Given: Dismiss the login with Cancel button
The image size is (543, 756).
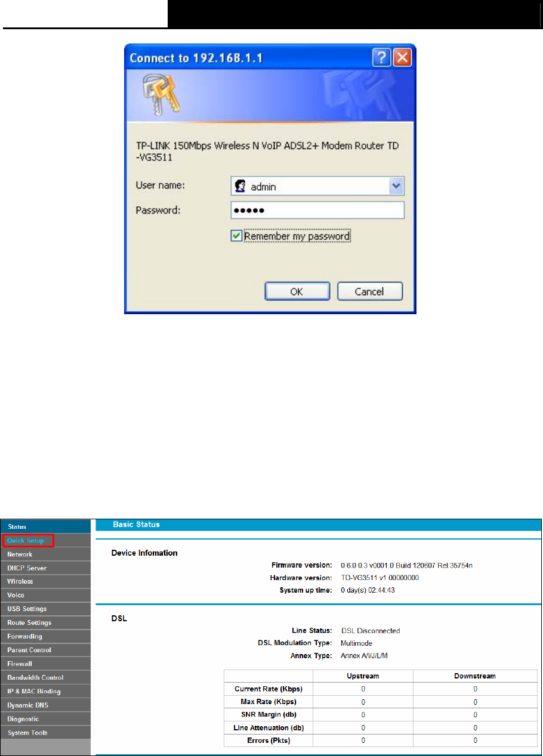Looking at the screenshot, I should (x=370, y=292).
